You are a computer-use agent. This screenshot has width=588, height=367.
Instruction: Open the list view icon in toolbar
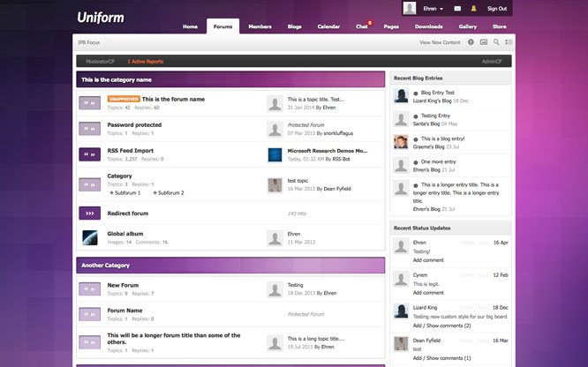coord(509,41)
